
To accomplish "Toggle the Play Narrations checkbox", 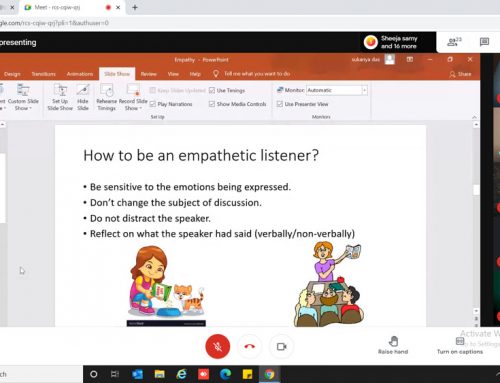I will [x=153, y=104].
